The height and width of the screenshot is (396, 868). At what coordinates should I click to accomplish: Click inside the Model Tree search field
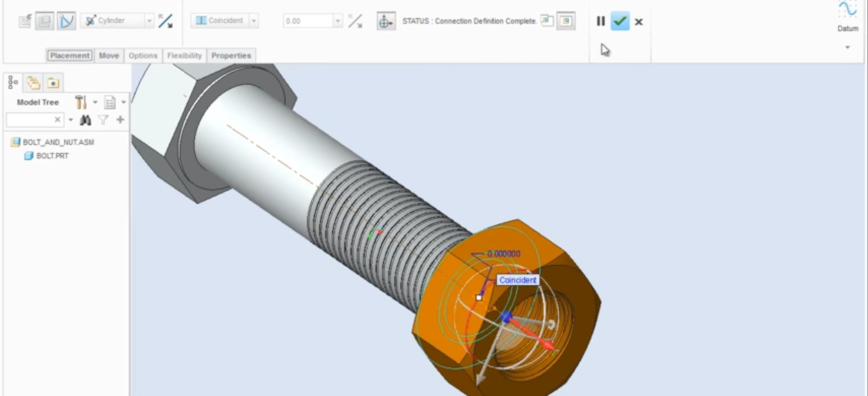point(30,120)
